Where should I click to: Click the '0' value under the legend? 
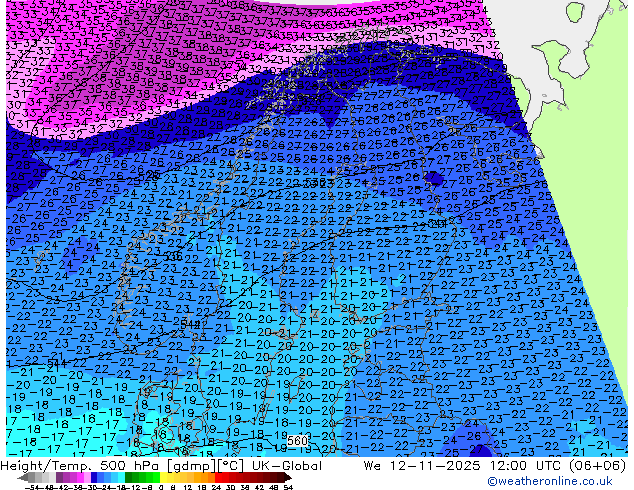coord(161,488)
